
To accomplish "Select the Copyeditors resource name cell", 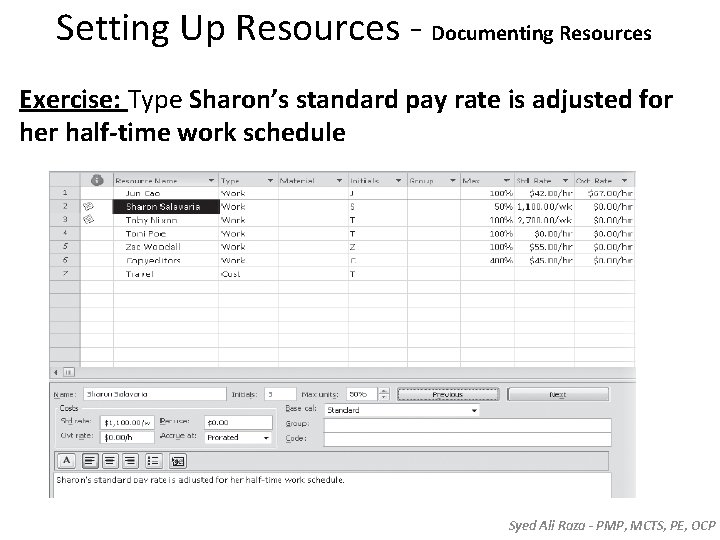I will [x=166, y=260].
